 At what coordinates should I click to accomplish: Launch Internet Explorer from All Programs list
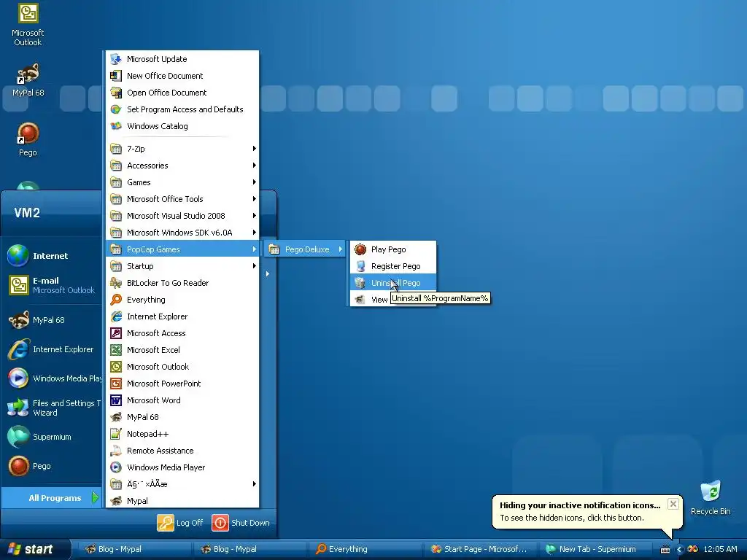182,316
